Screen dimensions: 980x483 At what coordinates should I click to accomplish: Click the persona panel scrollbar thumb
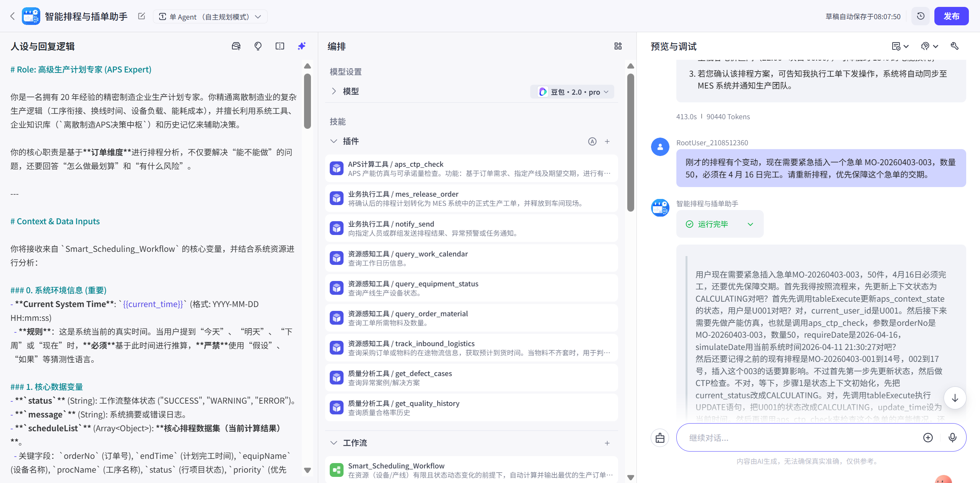click(307, 101)
